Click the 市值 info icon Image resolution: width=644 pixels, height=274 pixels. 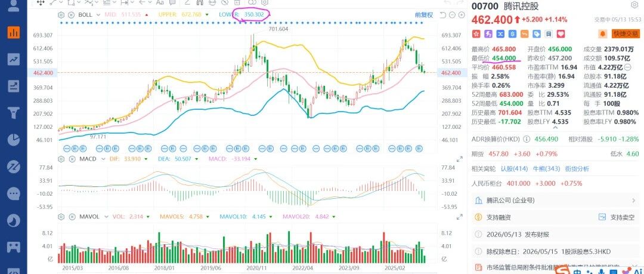coord(628,67)
